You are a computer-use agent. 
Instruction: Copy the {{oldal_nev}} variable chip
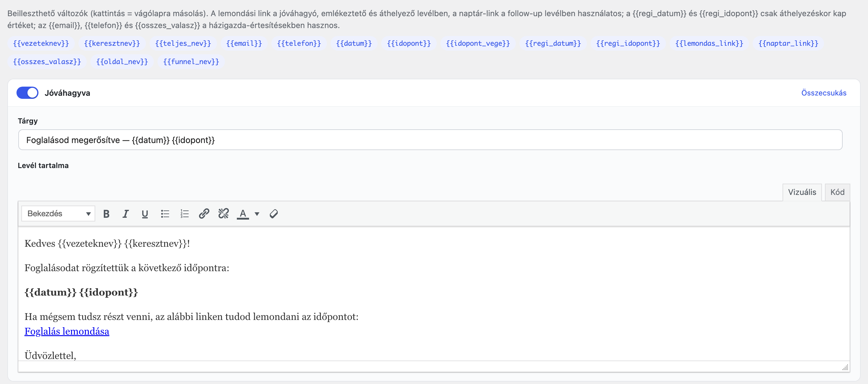pos(122,61)
